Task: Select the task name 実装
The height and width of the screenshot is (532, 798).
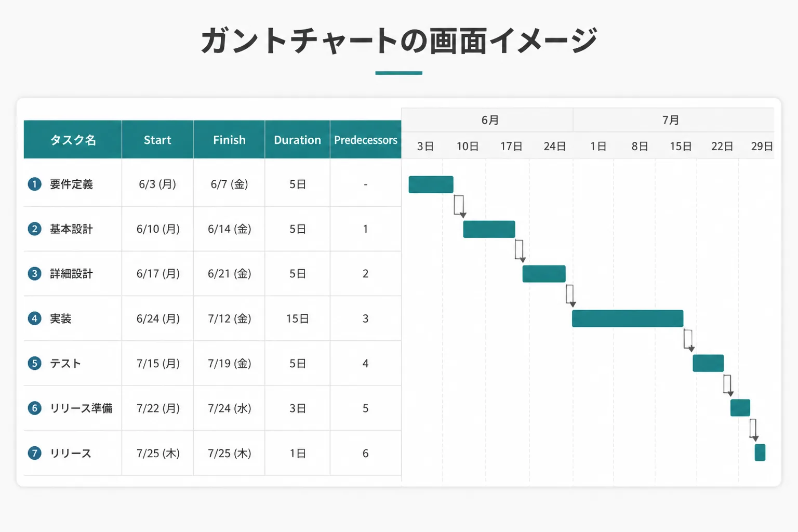Action: 61,318
